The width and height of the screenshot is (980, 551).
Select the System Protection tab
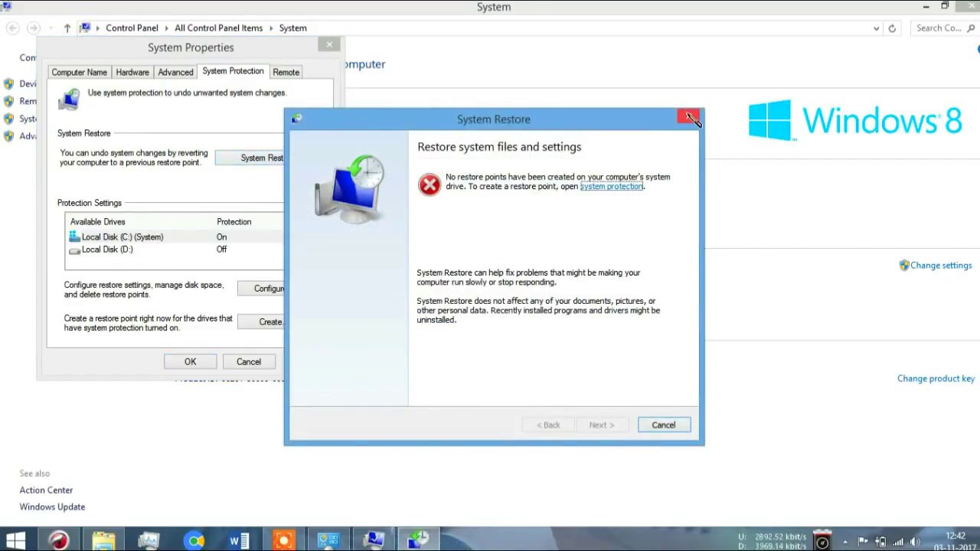click(x=233, y=71)
